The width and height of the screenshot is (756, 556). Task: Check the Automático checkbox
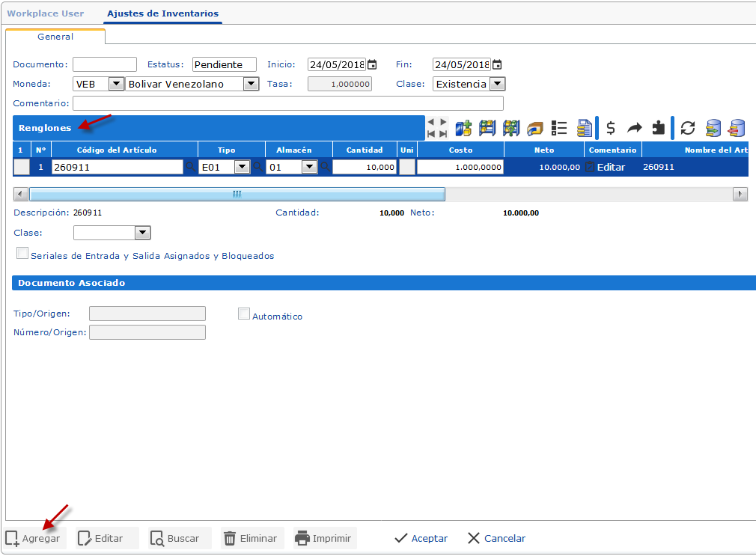244,314
